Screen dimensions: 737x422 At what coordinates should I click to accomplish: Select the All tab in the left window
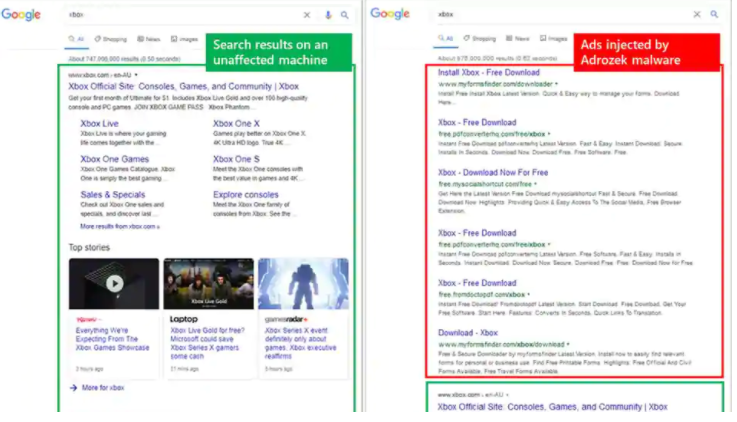[x=76, y=39]
